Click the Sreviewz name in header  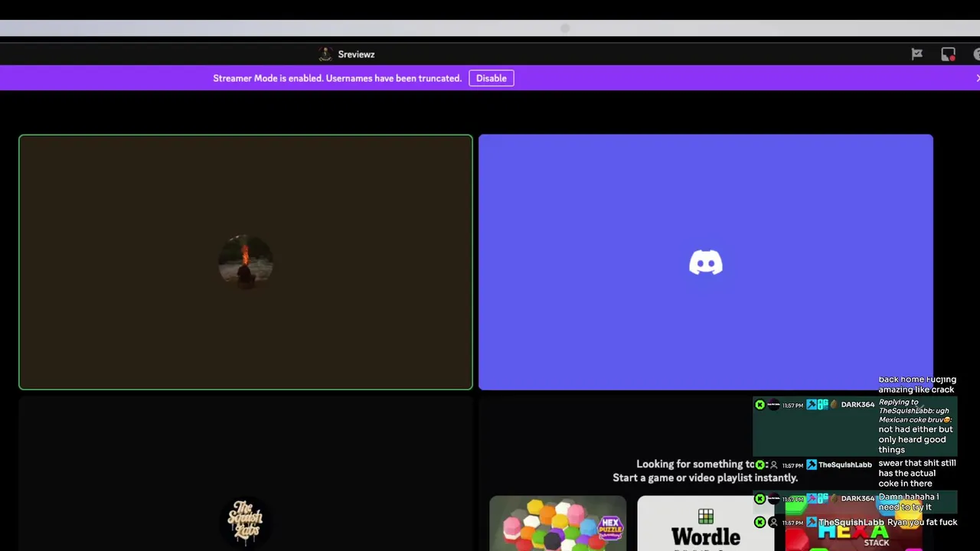tap(356, 54)
